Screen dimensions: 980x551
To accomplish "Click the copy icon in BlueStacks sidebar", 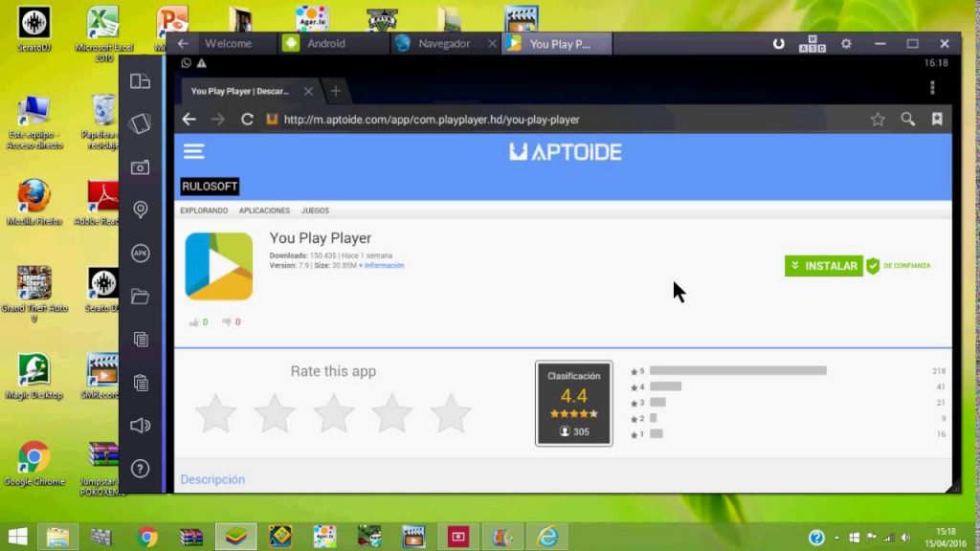I will pos(141,340).
